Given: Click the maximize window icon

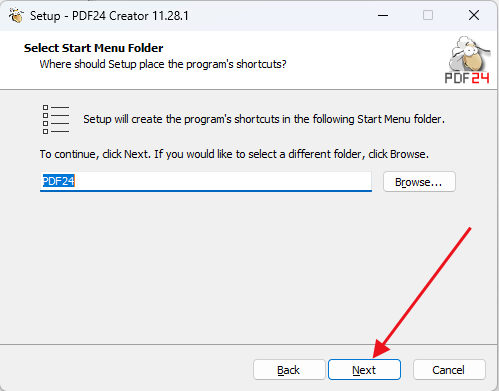Looking at the screenshot, I should pyautogui.click(x=428, y=15).
